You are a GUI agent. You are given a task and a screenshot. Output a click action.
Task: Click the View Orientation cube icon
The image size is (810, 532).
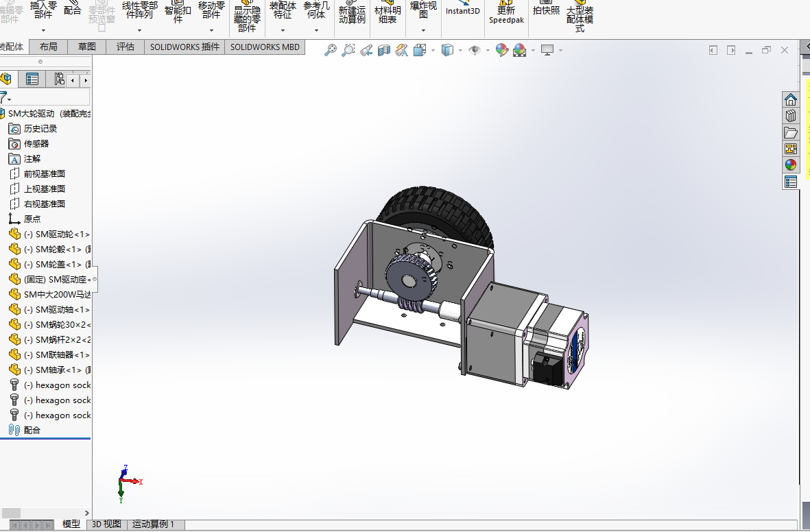click(x=420, y=50)
